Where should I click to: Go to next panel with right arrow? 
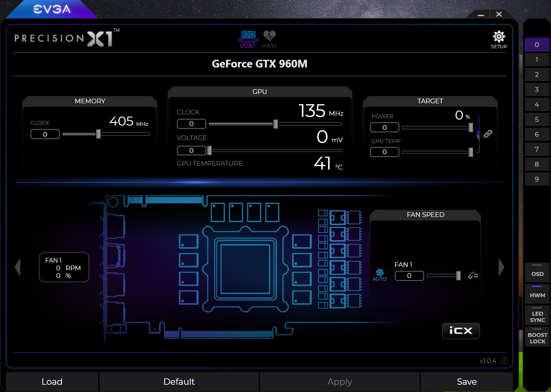(501, 267)
